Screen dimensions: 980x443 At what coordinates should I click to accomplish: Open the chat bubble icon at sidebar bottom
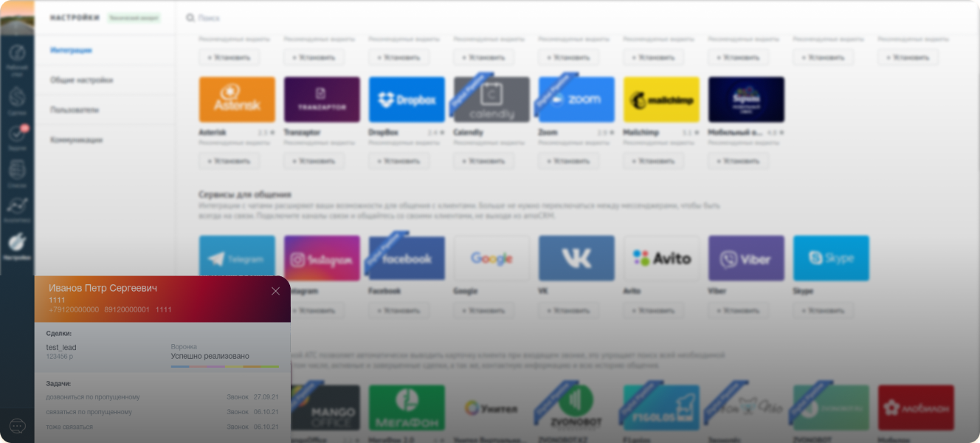point(17,426)
